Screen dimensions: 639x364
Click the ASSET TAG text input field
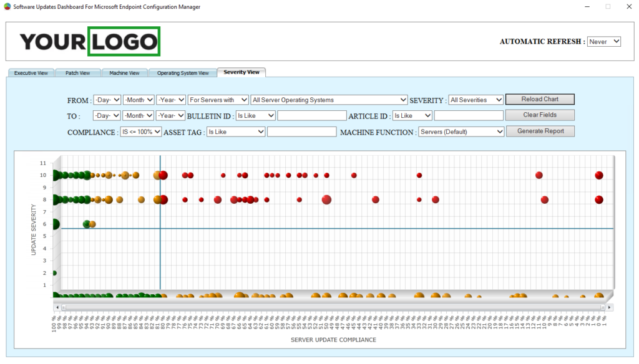(302, 131)
